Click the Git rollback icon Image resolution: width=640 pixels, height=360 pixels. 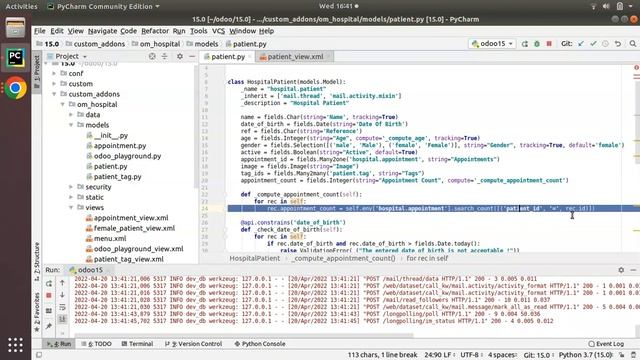click(x=618, y=44)
